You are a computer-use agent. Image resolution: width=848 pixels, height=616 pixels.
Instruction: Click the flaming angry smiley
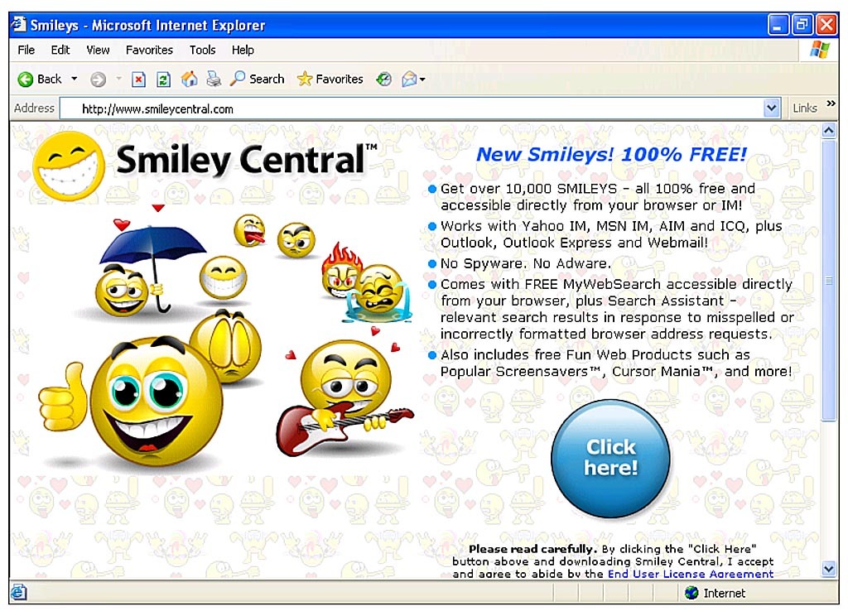[340, 271]
